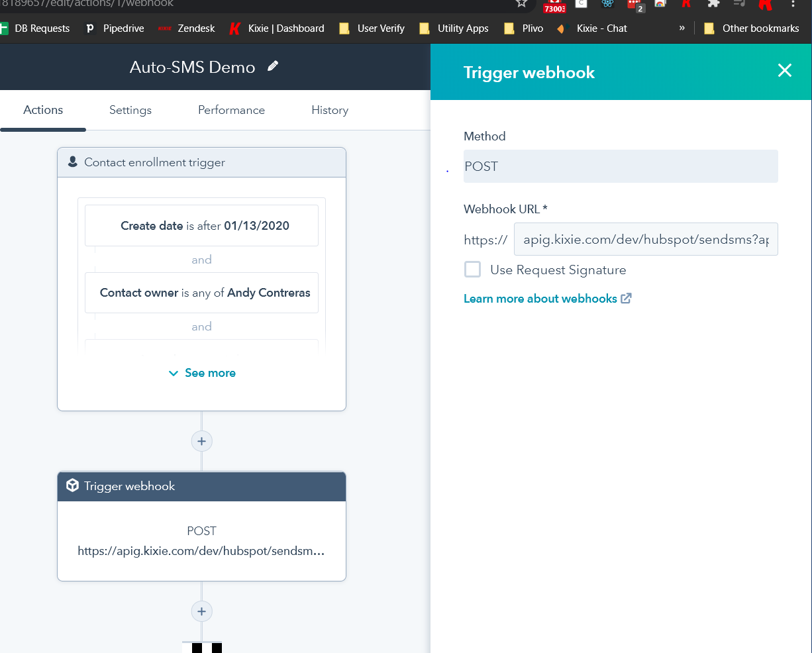The image size is (812, 653).
Task: Click the chevron beside See more
Action: 174,374
